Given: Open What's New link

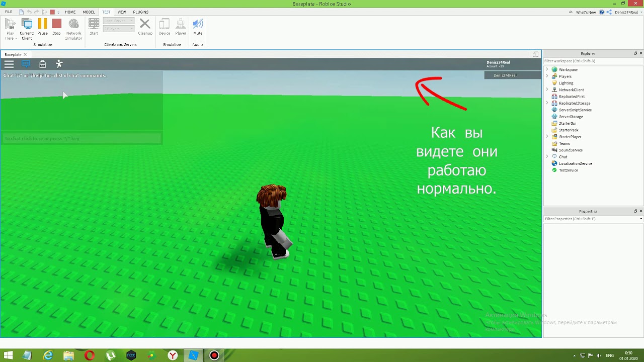Looking at the screenshot, I should (586, 12).
